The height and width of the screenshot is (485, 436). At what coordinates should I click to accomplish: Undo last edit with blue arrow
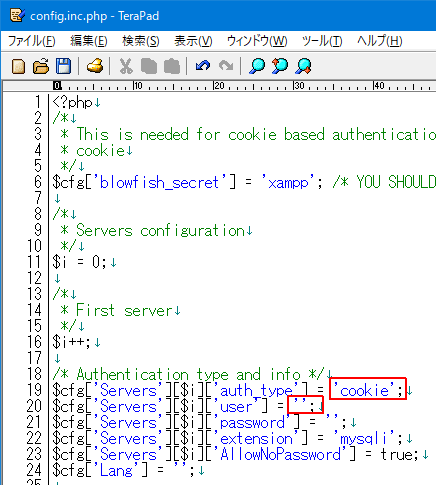(203, 66)
